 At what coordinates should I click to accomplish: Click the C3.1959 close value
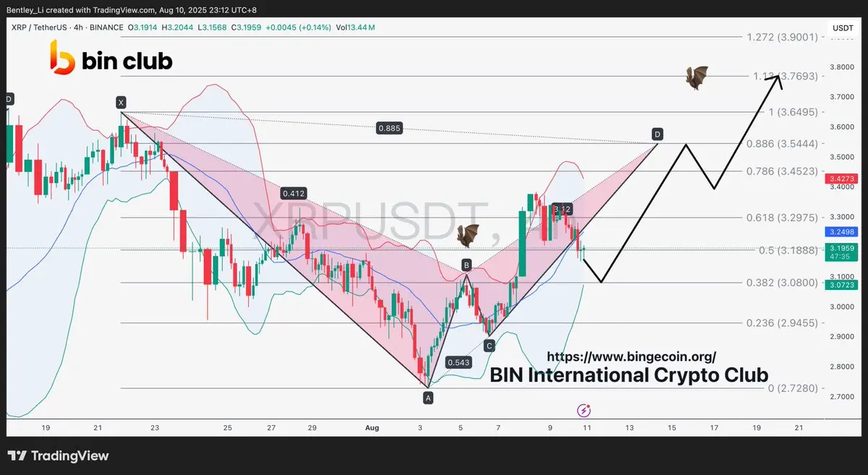coord(246,27)
